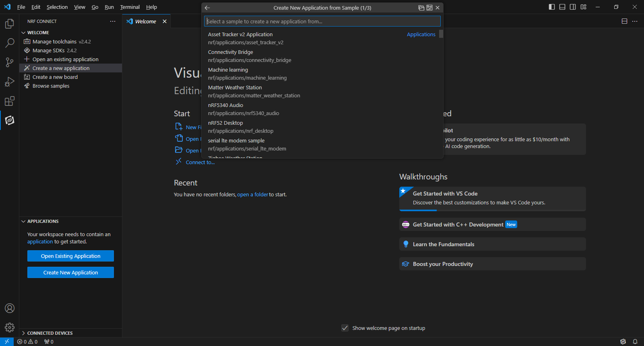Viewport: 644px width, 346px height.
Task: Select the nRF Connect activity bar icon
Action: tap(9, 120)
